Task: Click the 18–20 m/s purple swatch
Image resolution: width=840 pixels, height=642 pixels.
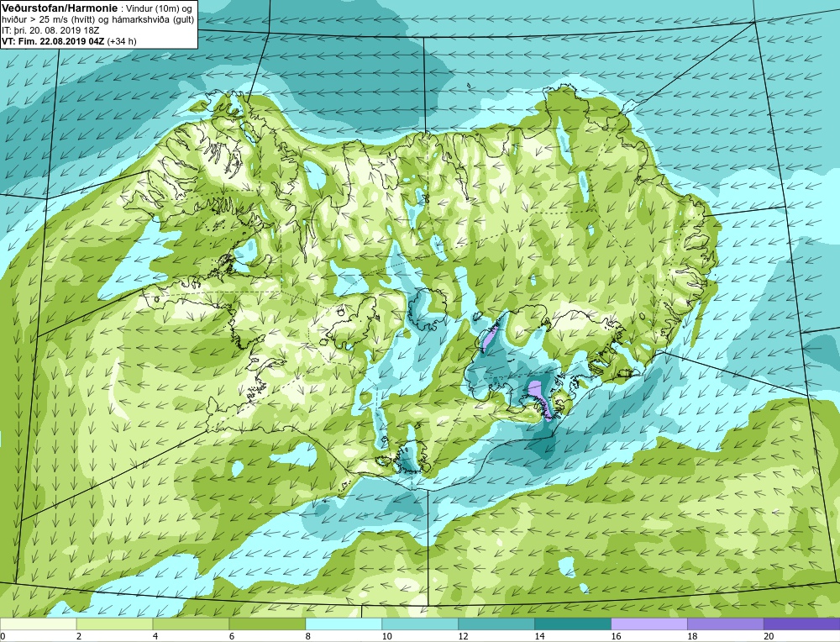Action: (726, 624)
